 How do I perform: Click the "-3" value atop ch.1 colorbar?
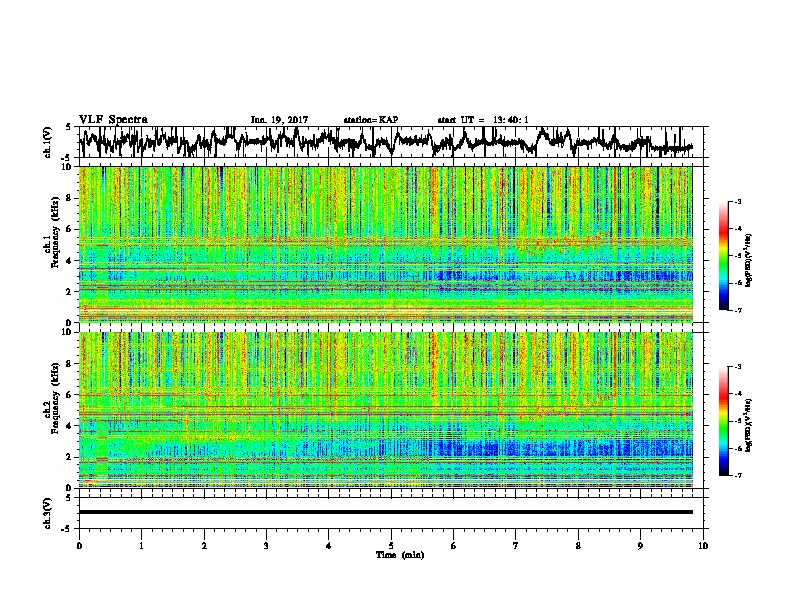pyautogui.click(x=738, y=201)
